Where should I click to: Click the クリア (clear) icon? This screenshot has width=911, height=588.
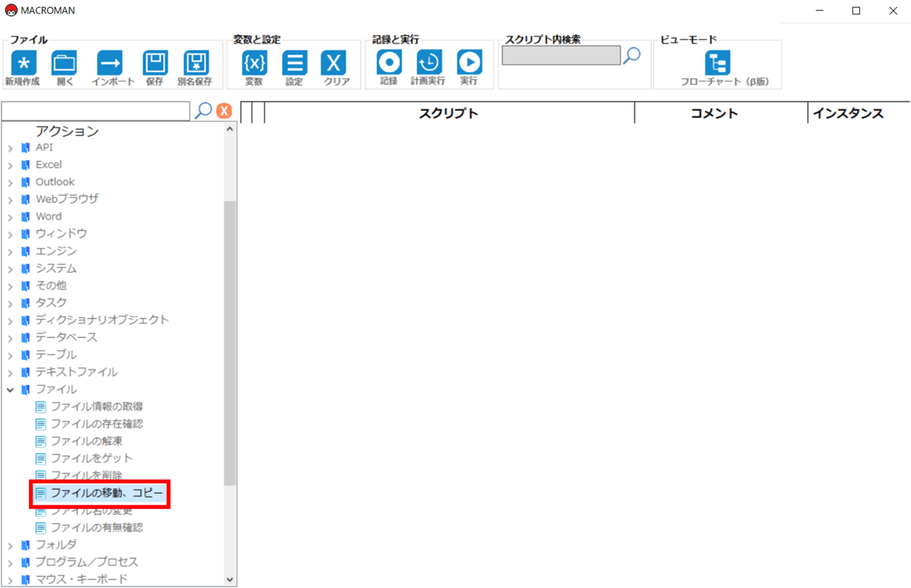(335, 62)
